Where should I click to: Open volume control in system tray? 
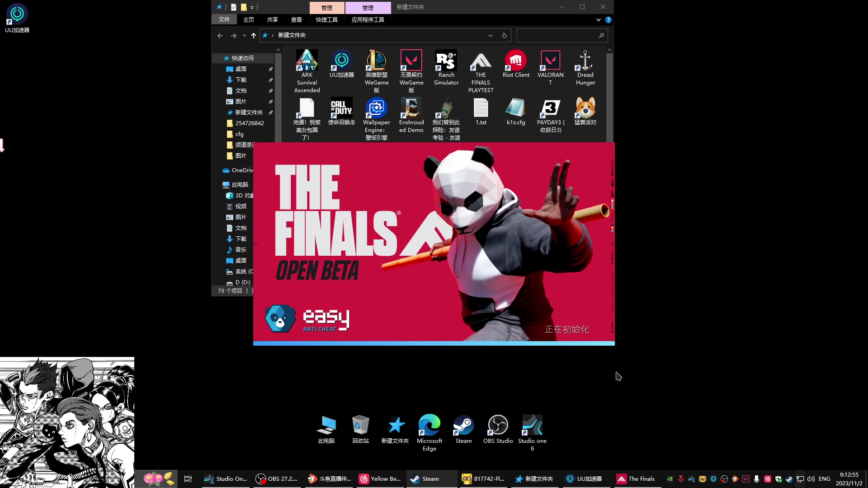tap(811, 479)
